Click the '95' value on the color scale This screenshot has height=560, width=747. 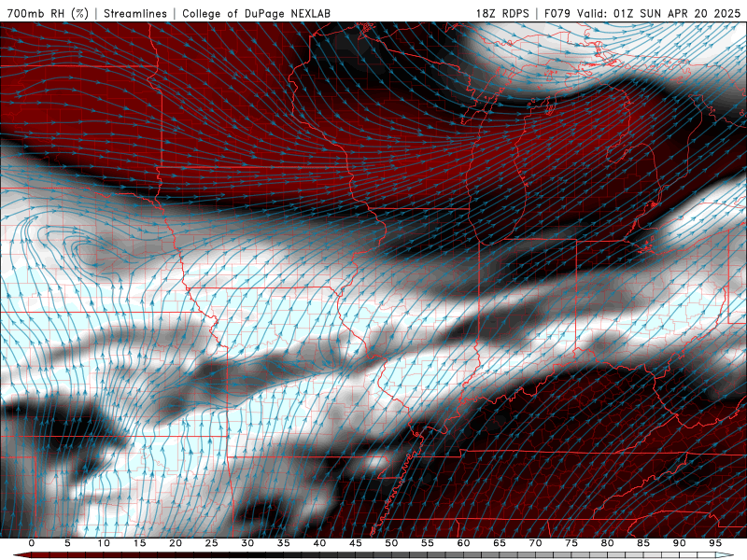pos(715,543)
